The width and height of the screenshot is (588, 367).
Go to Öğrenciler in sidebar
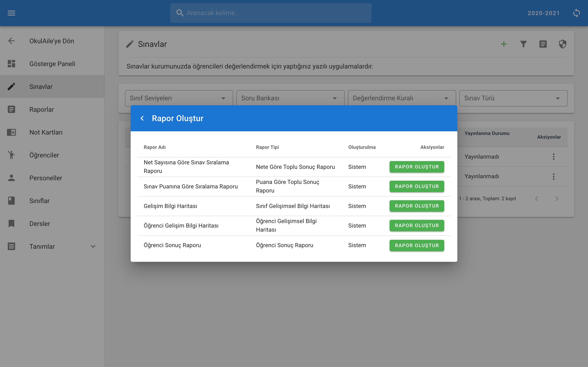click(x=44, y=155)
